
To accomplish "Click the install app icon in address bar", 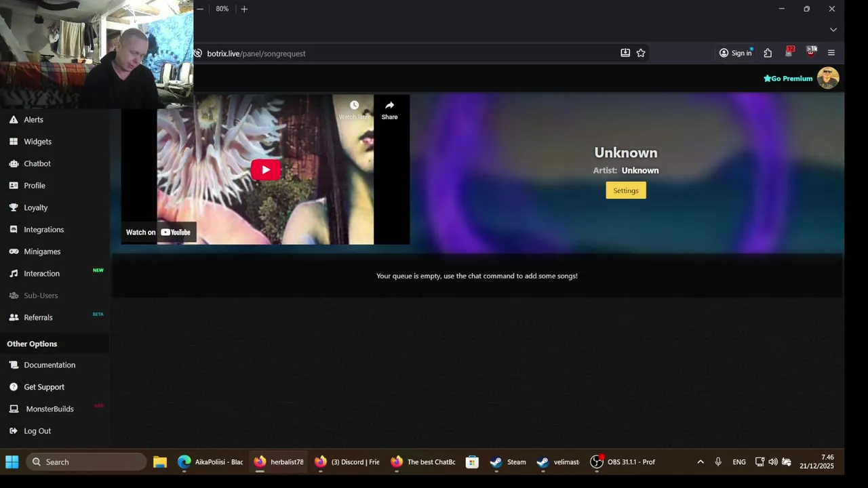I will tap(625, 53).
